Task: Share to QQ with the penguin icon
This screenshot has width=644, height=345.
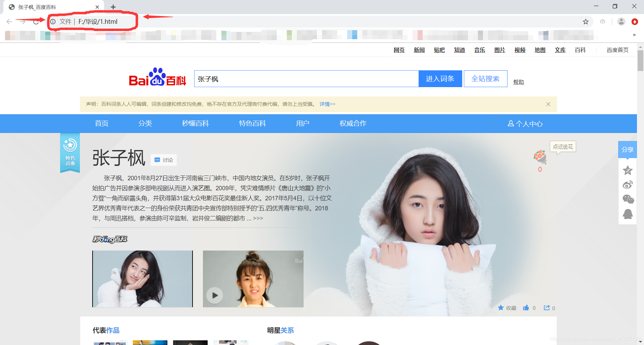Action: (628, 214)
